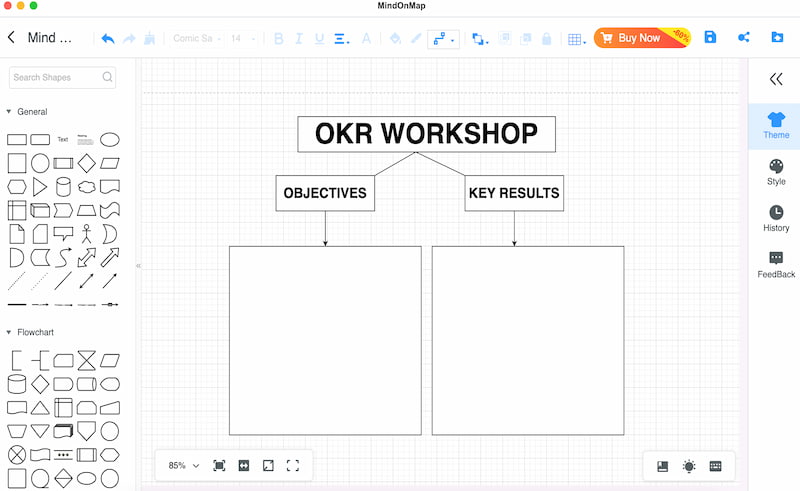800x491 pixels.
Task: Open the font size 14 dropdown
Action: click(x=242, y=38)
